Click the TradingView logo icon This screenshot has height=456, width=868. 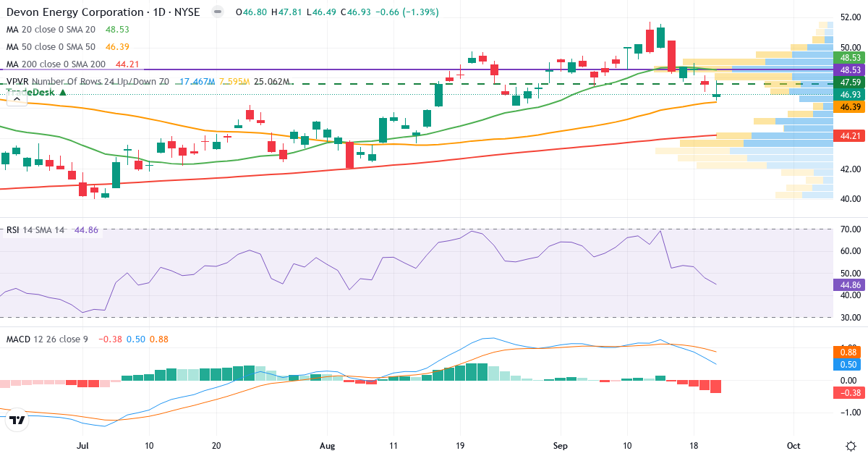(x=17, y=419)
